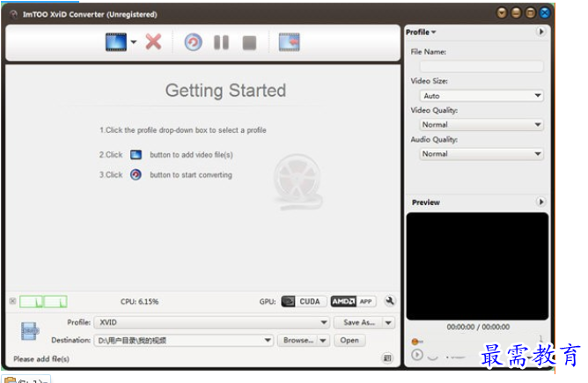Click the green CPU usage graph
588x383 pixels.
(x=43, y=302)
